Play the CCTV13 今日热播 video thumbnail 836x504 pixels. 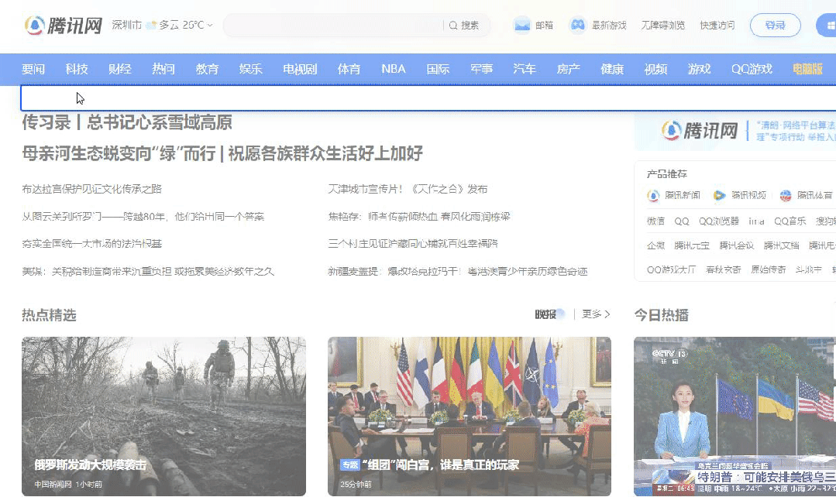[x=735, y=417]
